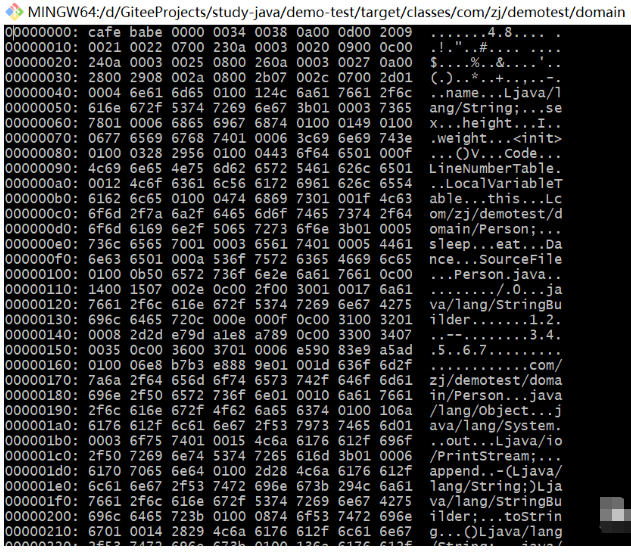Viewport: 631px width, 553px height.
Task: Click the '<init>' ASCII text
Action: coord(537,138)
